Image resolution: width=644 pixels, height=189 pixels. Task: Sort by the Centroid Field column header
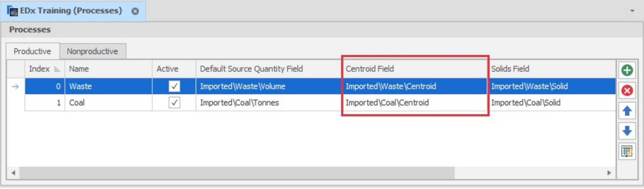370,69
